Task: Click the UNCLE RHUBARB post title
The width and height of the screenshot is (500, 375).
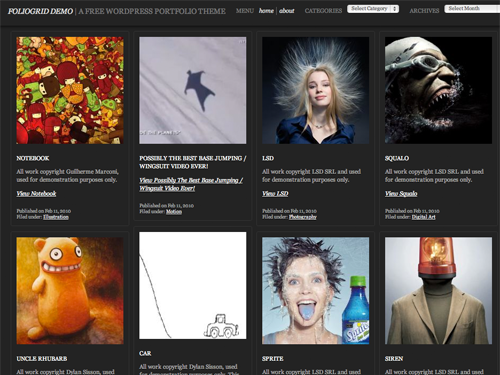Action: [42, 359]
